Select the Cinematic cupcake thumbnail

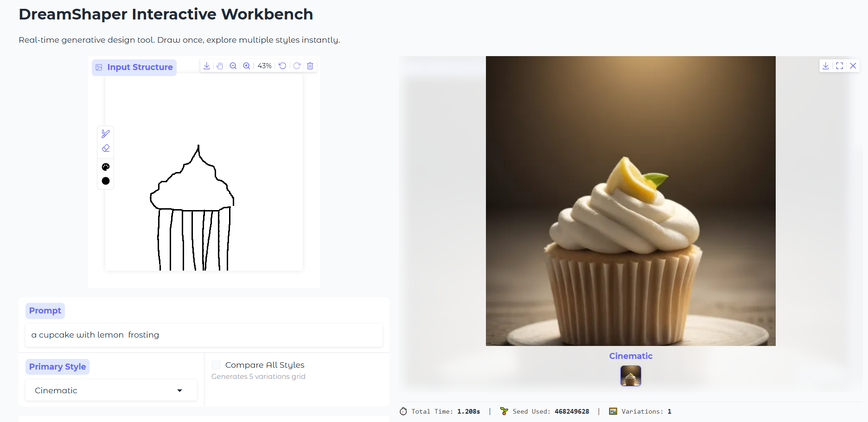(x=631, y=376)
